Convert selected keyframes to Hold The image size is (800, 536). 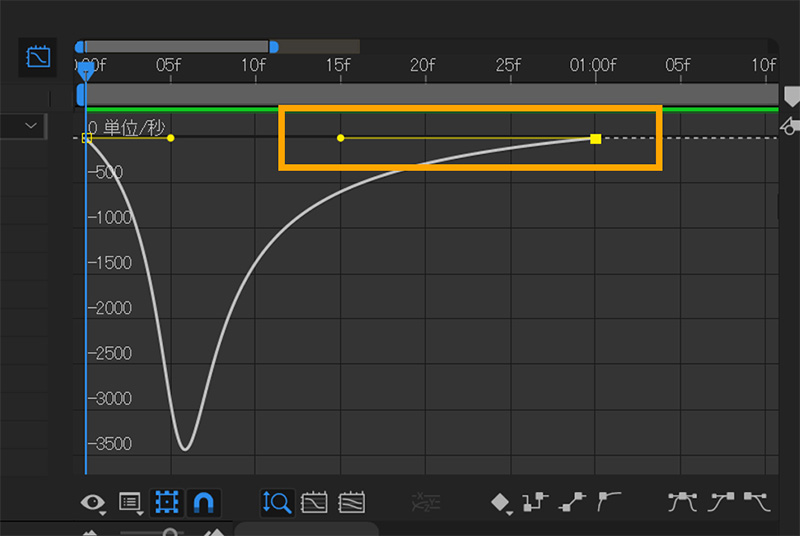(536, 502)
